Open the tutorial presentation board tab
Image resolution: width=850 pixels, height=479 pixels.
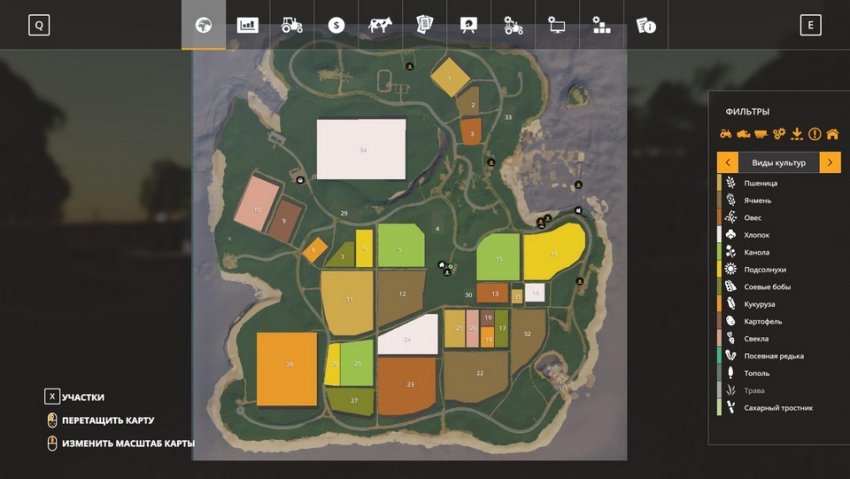pos(468,25)
